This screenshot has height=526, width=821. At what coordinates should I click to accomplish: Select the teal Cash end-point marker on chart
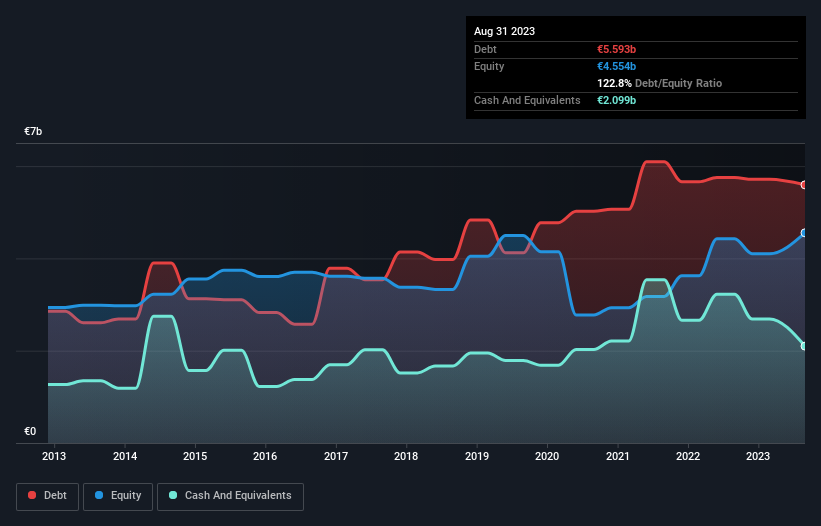tap(804, 346)
